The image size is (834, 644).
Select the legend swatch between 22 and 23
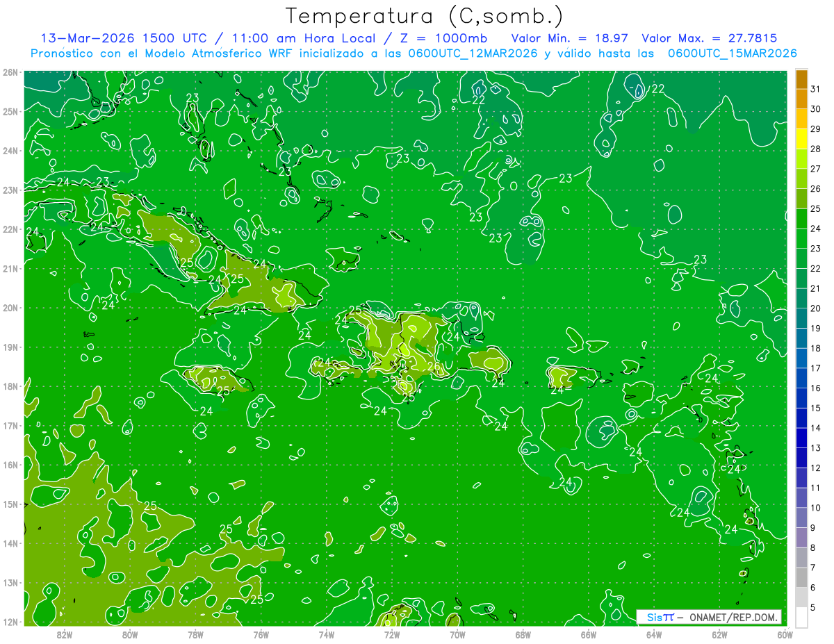pos(801,258)
